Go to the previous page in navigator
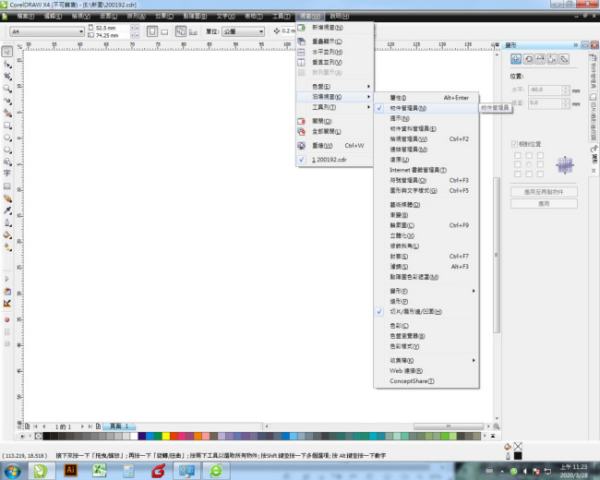Viewport: 600px width, 480px height. click(44, 426)
